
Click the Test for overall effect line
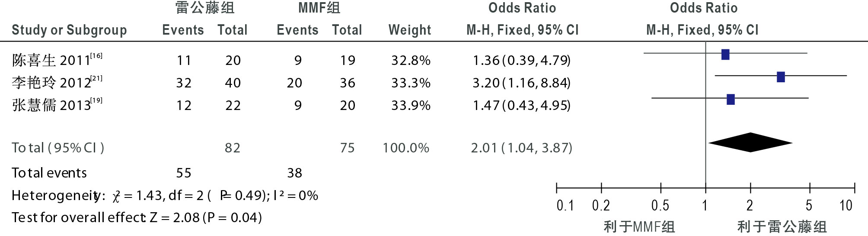(x=137, y=217)
